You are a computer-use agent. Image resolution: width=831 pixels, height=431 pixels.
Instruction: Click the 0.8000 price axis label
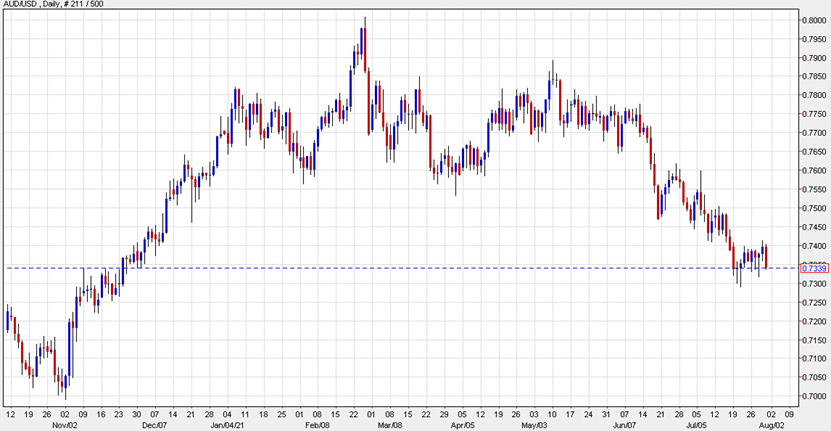pyautogui.click(x=815, y=21)
